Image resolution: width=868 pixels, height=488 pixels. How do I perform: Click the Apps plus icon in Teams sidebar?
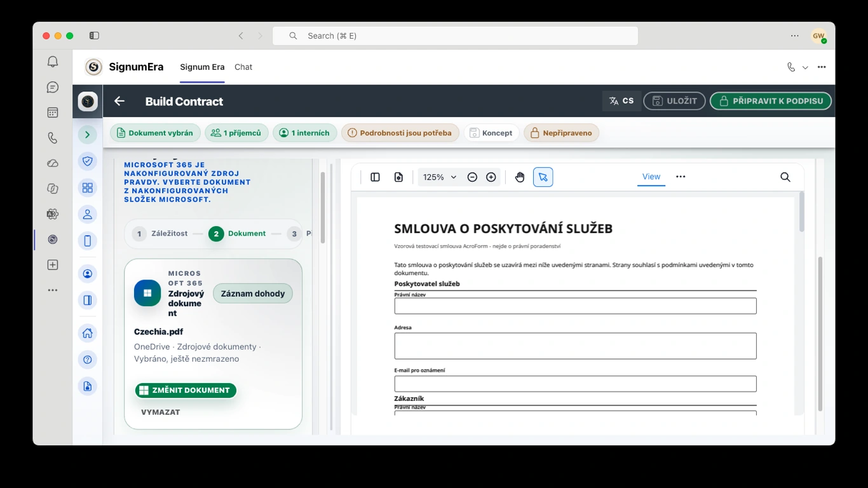pyautogui.click(x=53, y=265)
